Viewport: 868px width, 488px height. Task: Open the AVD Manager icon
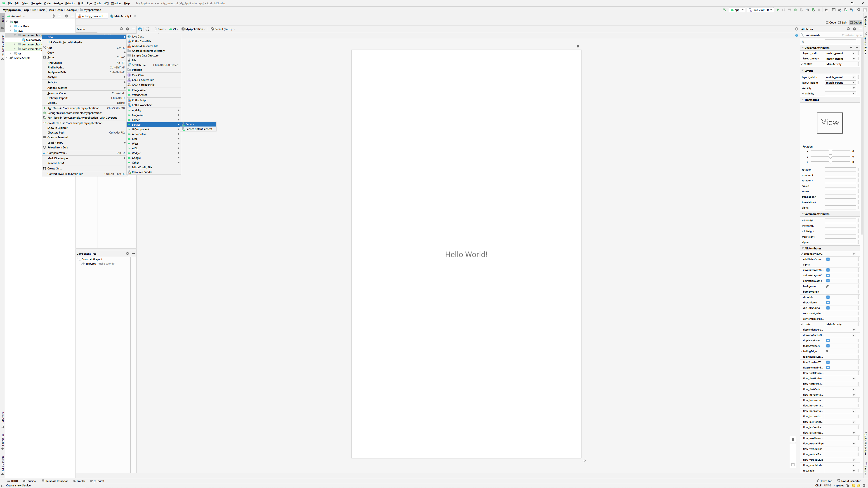click(x=846, y=10)
